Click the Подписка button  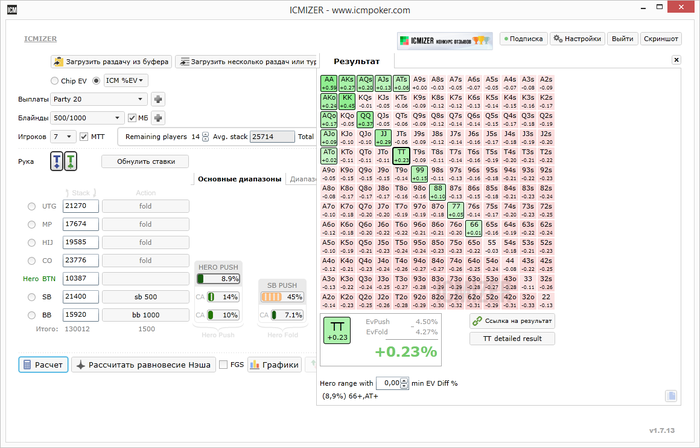pos(523,39)
